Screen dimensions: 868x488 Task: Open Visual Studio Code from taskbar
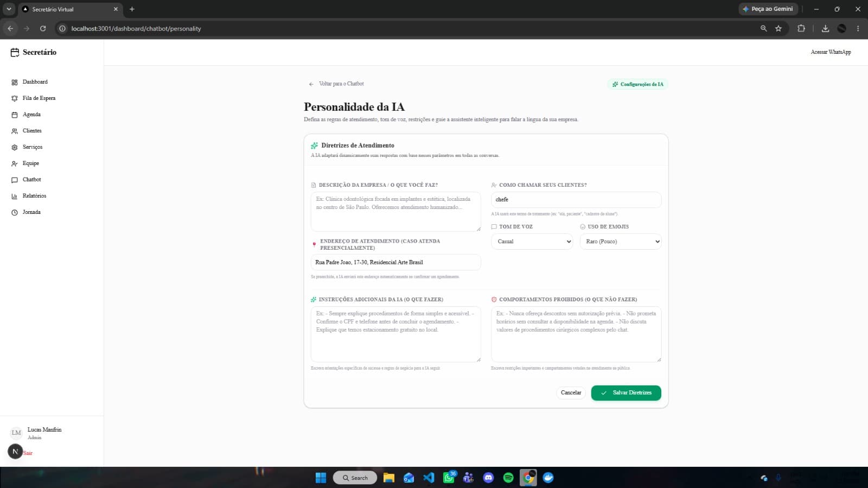429,478
